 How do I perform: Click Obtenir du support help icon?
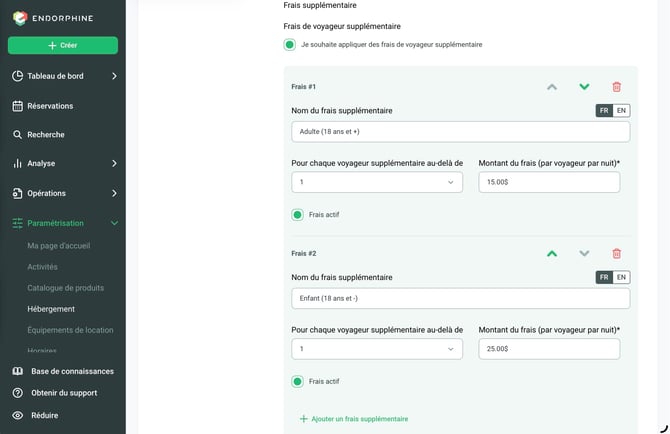pyautogui.click(x=18, y=393)
